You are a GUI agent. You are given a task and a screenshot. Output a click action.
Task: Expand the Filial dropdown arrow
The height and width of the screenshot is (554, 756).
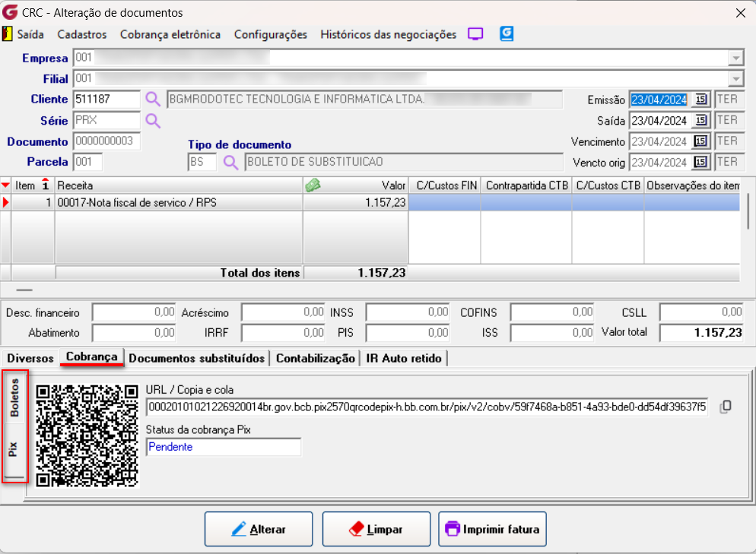click(735, 79)
